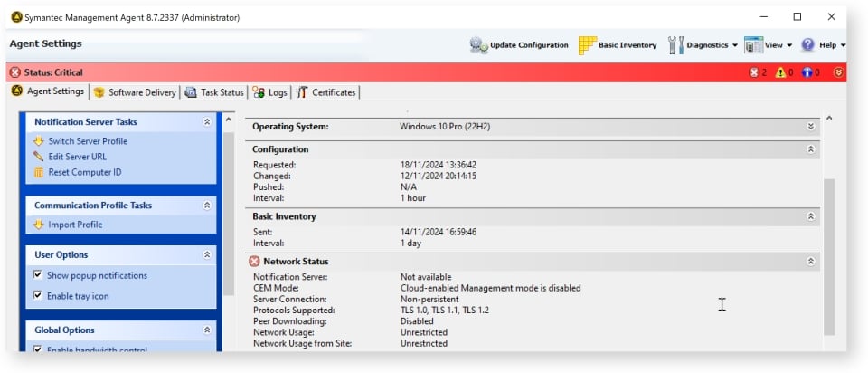Click the Agent Settings tab icon

pyautogui.click(x=17, y=91)
